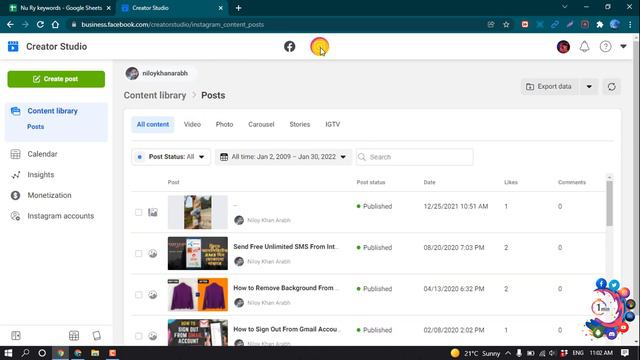Open the notifications bell
The width and height of the screenshot is (640, 360).
tap(584, 47)
